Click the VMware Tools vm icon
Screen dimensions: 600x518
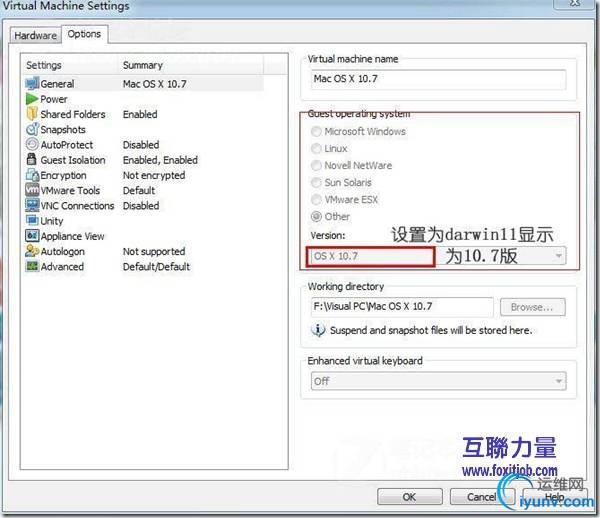(x=32, y=190)
